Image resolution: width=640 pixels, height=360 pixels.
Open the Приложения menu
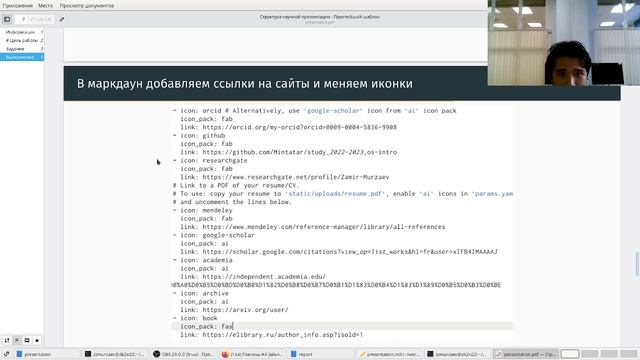(x=18, y=6)
